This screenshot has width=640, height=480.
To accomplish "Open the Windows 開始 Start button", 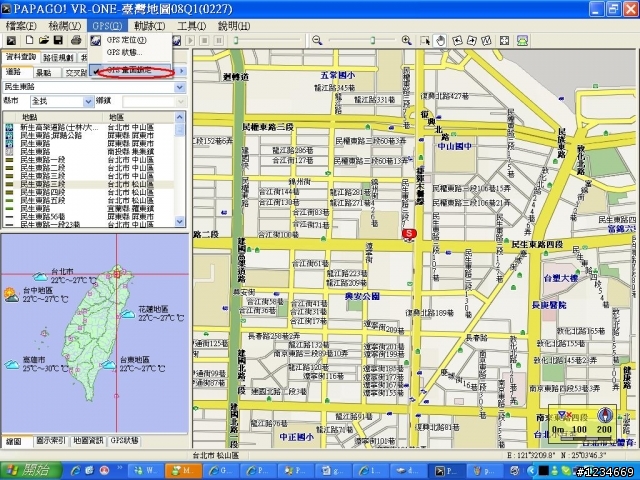I will point(31,471).
